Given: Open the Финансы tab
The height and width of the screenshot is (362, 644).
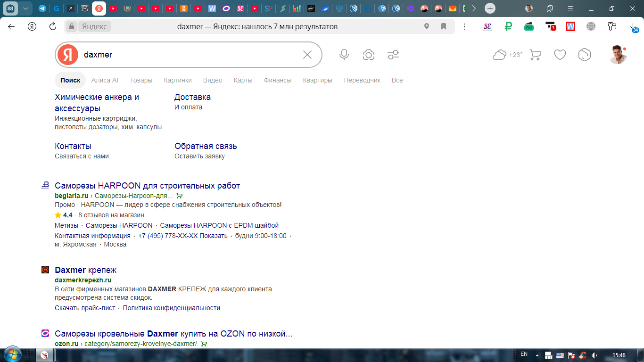Looking at the screenshot, I should coord(277,80).
